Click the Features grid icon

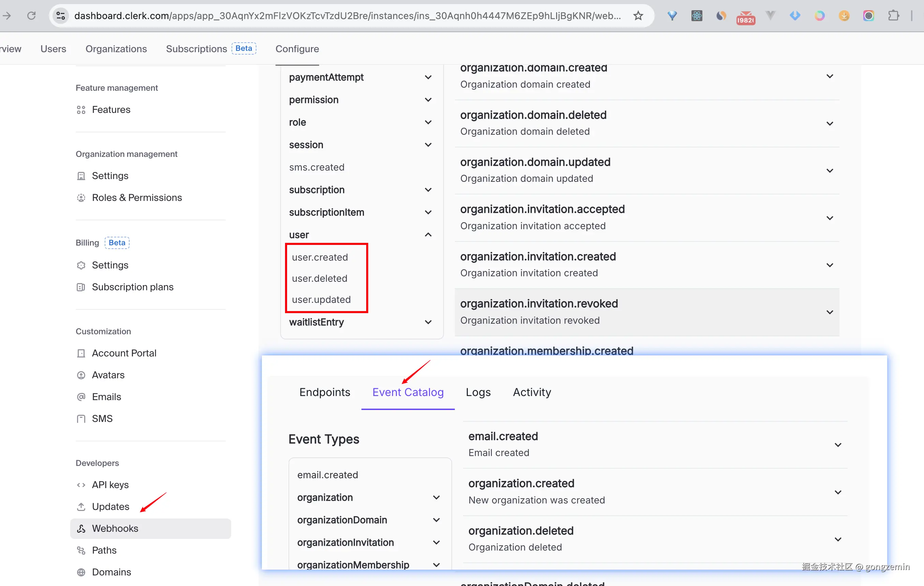[x=81, y=110]
